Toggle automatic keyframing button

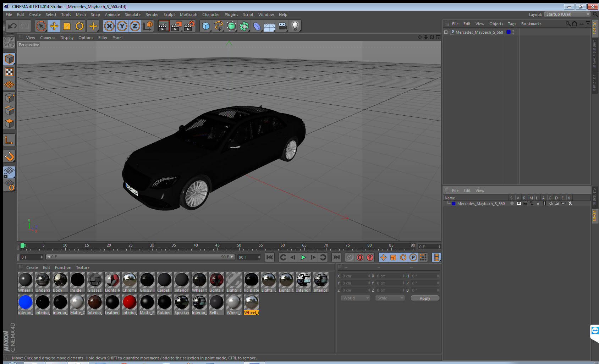coord(360,257)
